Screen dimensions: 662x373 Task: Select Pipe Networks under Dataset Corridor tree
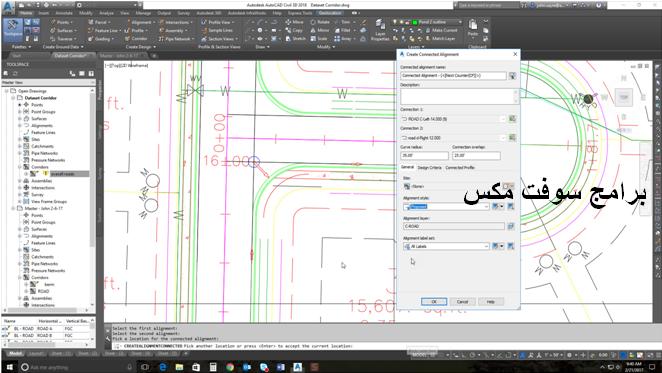44,153
